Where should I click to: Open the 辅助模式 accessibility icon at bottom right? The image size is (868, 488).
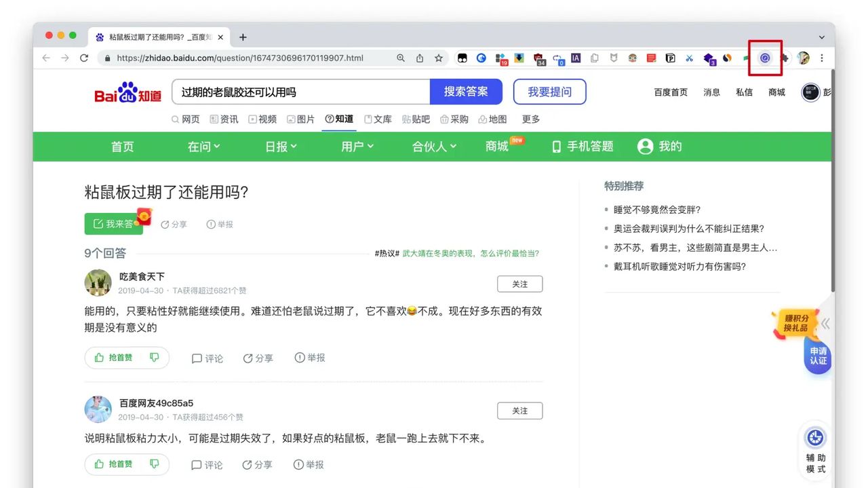(814, 438)
